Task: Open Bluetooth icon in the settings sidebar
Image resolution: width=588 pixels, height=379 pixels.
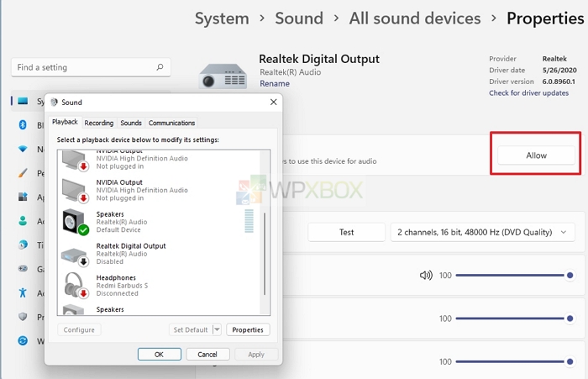Action: coord(23,124)
